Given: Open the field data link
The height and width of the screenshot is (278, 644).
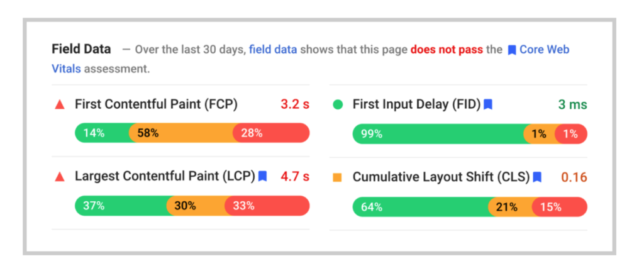Looking at the screenshot, I should tap(273, 50).
